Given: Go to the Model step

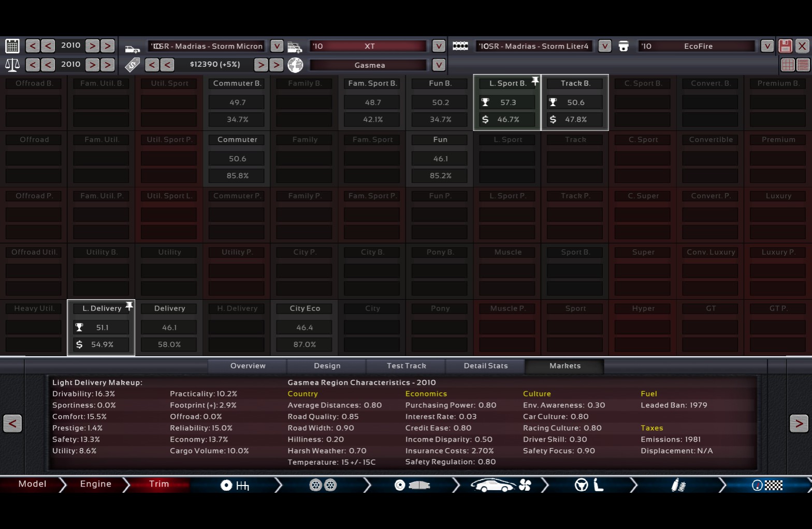Looking at the screenshot, I should [x=32, y=484].
